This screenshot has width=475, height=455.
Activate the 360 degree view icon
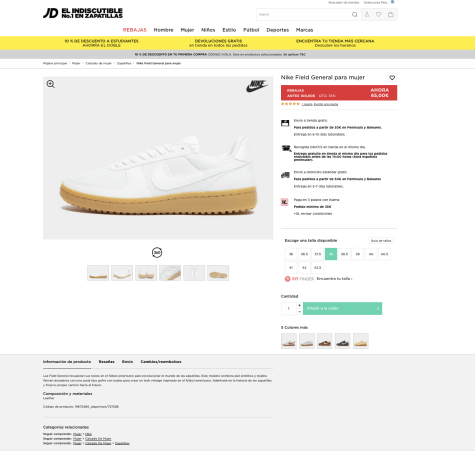(157, 253)
